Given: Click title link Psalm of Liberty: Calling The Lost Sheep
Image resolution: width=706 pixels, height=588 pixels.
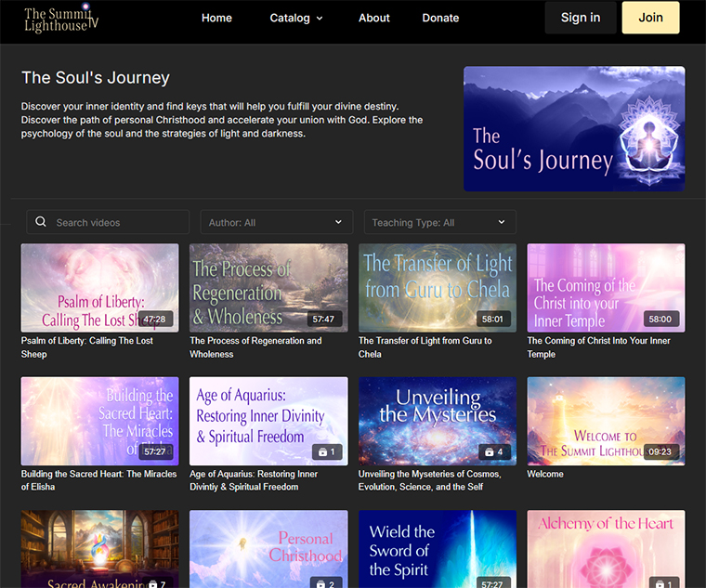Looking at the screenshot, I should [87, 347].
